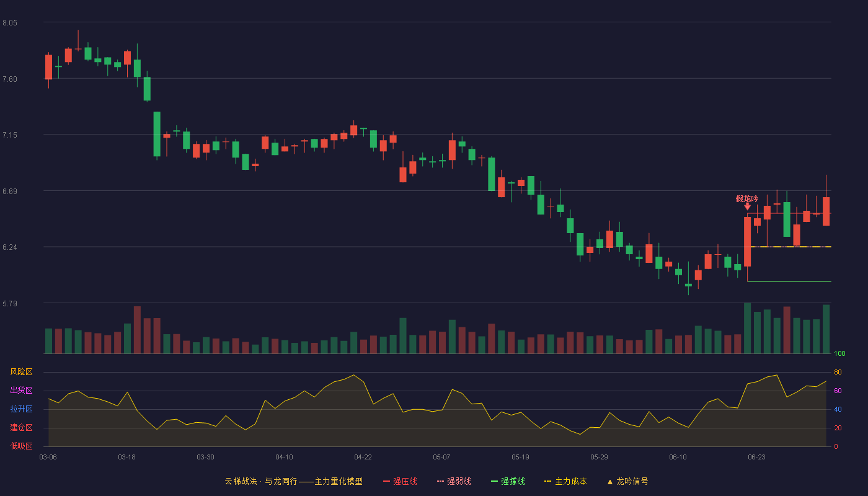Click the red arrow under 假龙吟
The width and height of the screenshot is (868, 496).
[x=748, y=207]
